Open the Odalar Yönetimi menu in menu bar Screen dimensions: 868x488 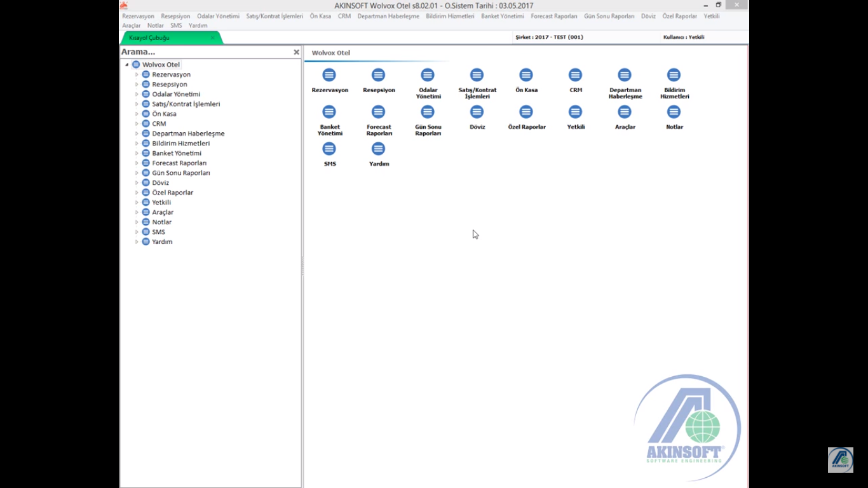point(219,17)
